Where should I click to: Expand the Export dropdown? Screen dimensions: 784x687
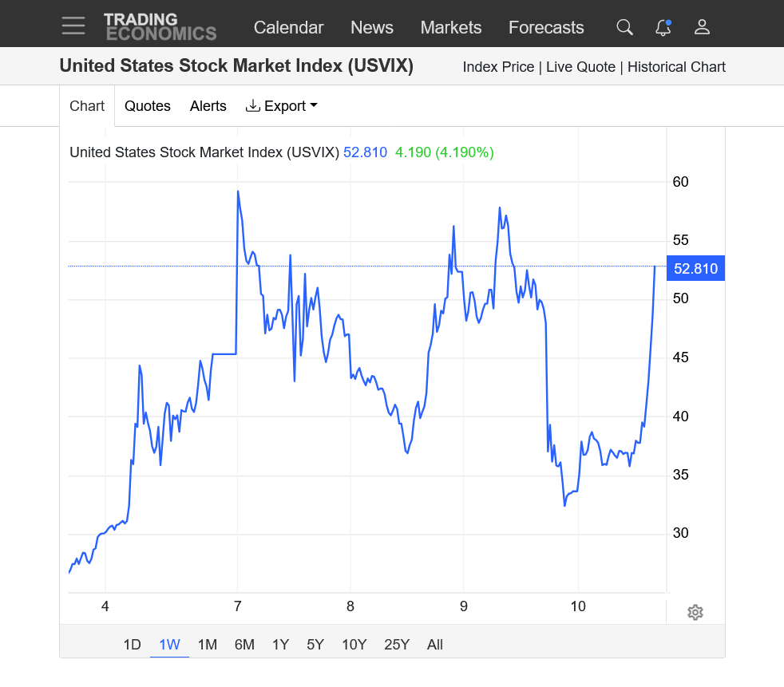click(x=281, y=106)
